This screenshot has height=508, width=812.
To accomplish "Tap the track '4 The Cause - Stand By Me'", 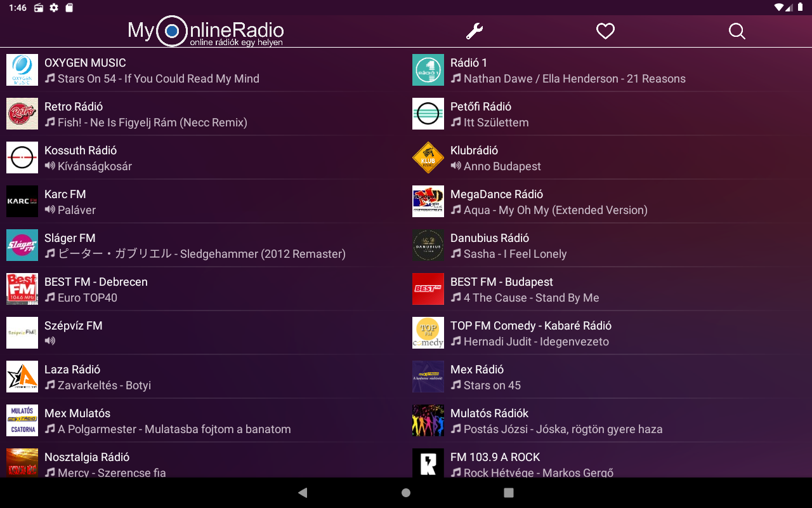I will [x=532, y=298].
